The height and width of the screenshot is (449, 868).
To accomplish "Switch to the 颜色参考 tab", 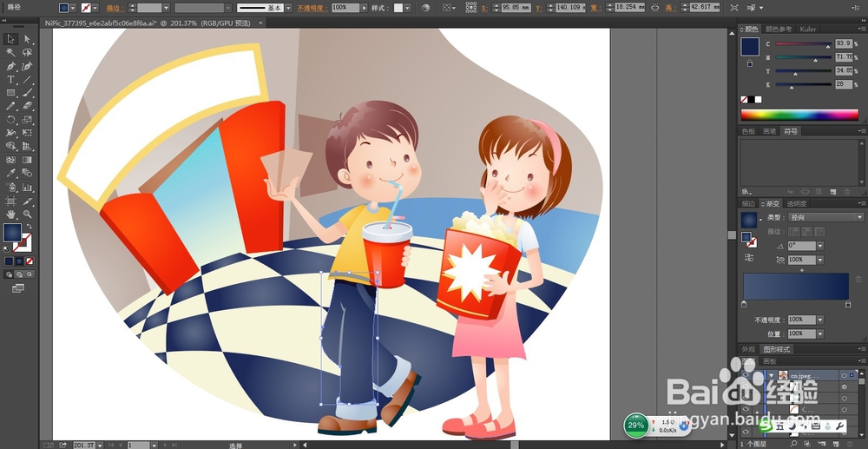I will tap(779, 29).
